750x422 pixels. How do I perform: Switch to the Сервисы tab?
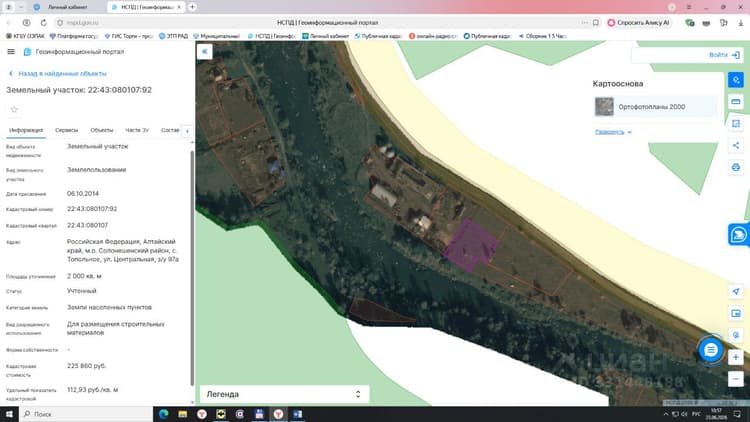tap(66, 130)
